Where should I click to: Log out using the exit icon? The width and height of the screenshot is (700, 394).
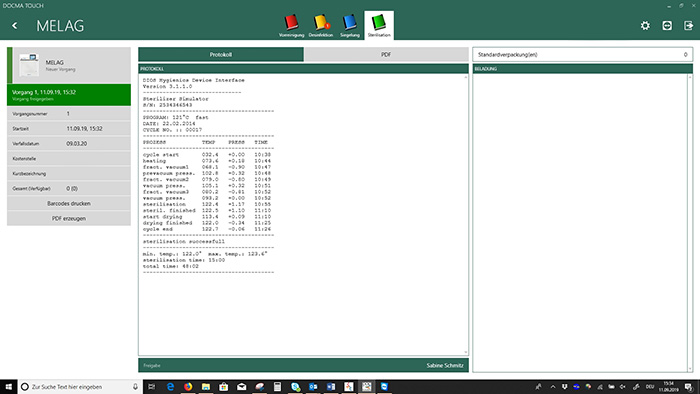pos(688,26)
